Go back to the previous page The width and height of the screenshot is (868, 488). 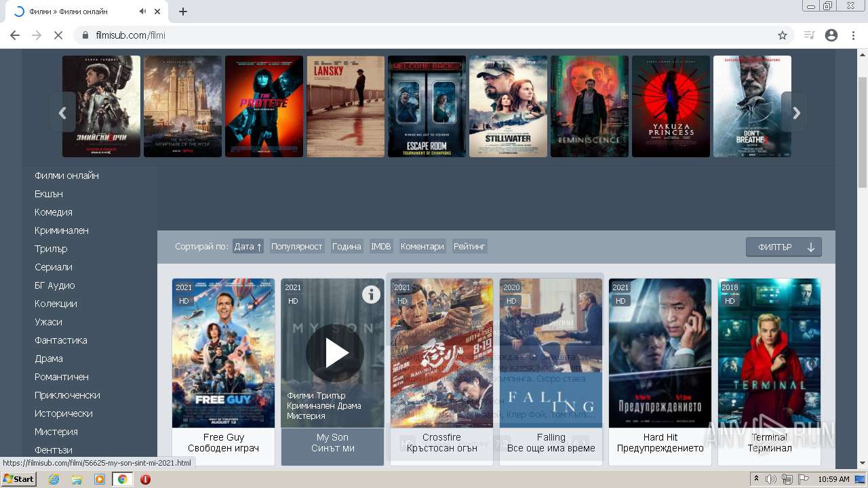pos(15,35)
